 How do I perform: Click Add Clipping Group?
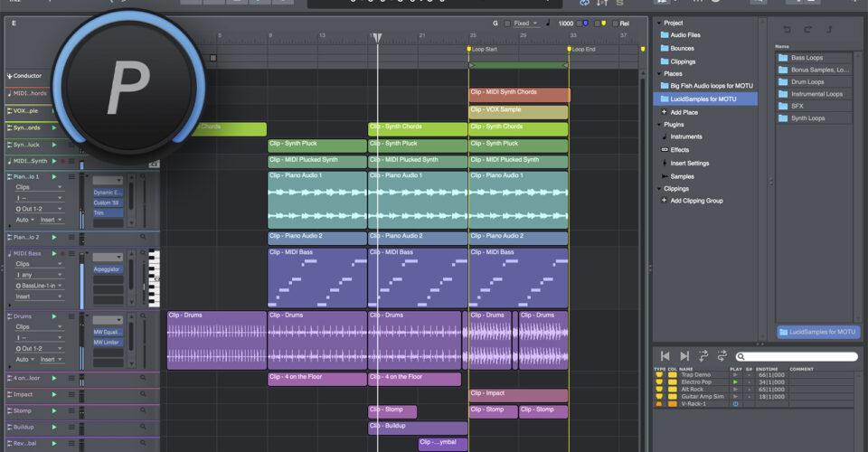(696, 201)
